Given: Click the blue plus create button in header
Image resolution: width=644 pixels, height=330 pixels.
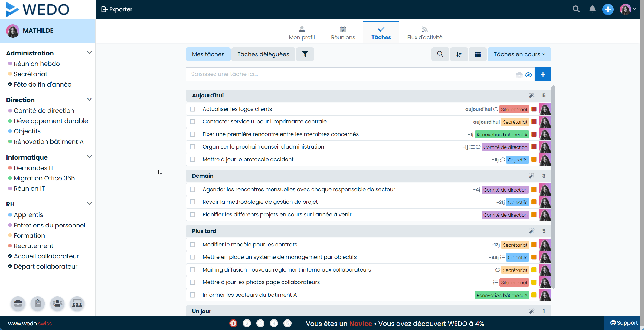Looking at the screenshot, I should click(608, 9).
